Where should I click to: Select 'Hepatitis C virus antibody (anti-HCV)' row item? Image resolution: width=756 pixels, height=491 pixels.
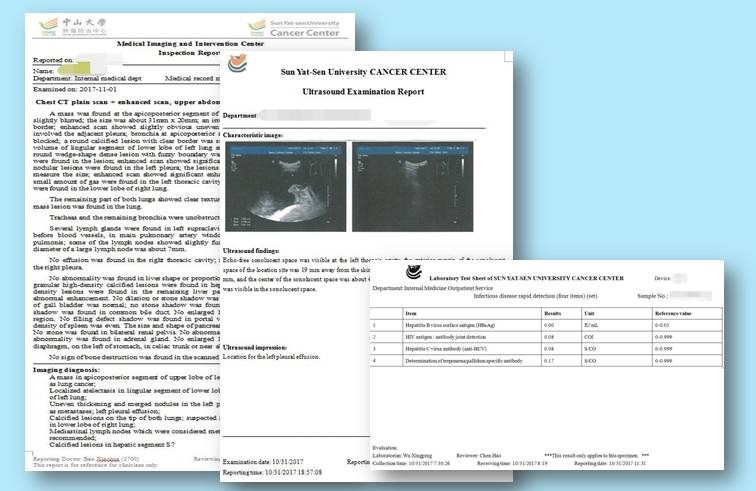pos(446,349)
